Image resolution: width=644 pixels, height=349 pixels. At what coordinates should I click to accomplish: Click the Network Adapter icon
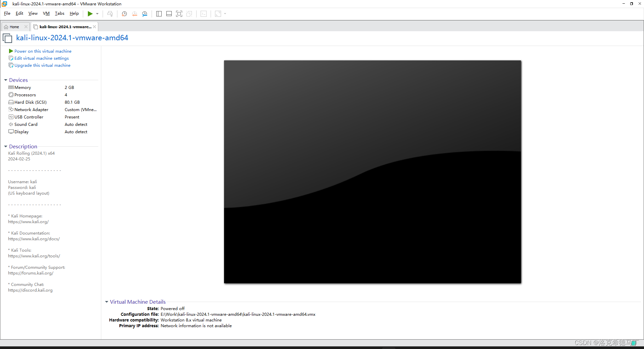(11, 109)
